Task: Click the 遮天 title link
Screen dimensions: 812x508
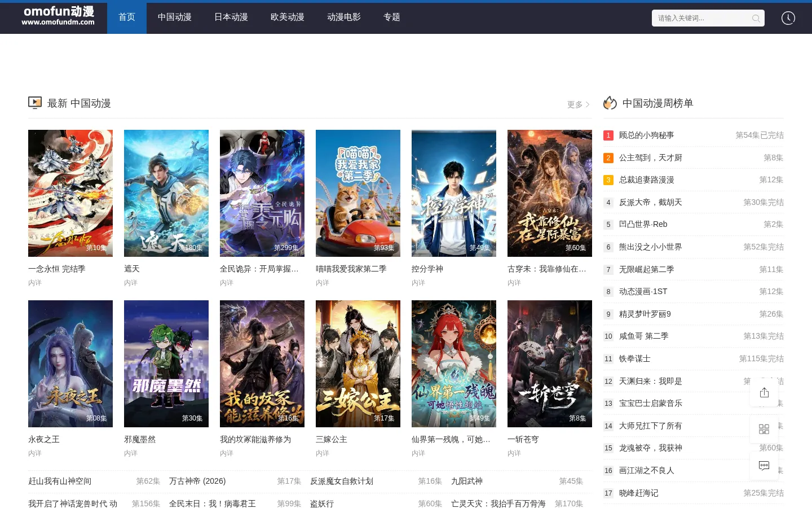Action: point(132,269)
